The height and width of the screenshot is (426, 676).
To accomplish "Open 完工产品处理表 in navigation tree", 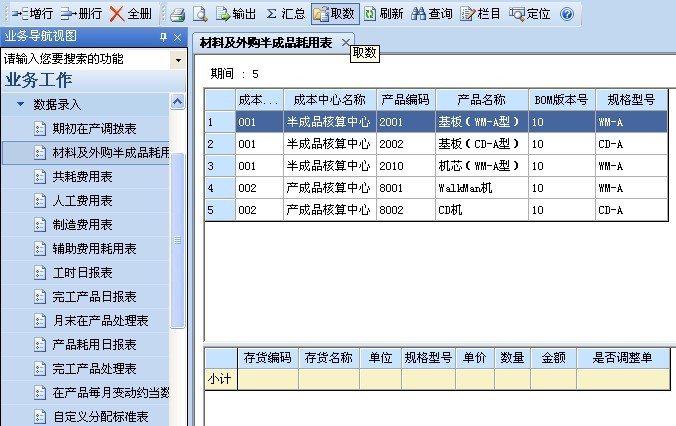I will [94, 369].
